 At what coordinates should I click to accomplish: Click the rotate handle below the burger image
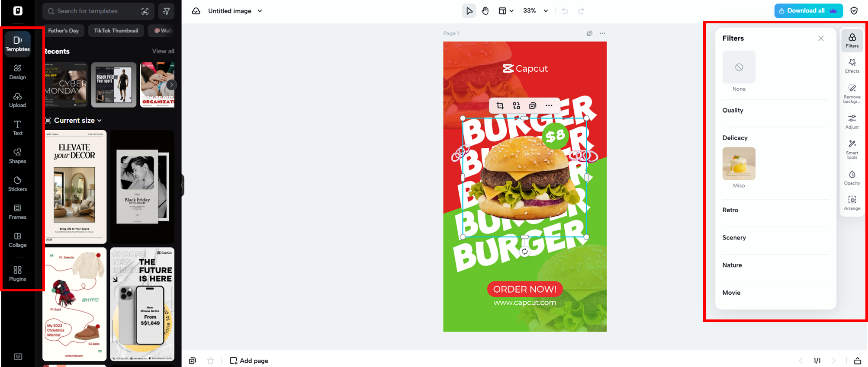pyautogui.click(x=524, y=252)
